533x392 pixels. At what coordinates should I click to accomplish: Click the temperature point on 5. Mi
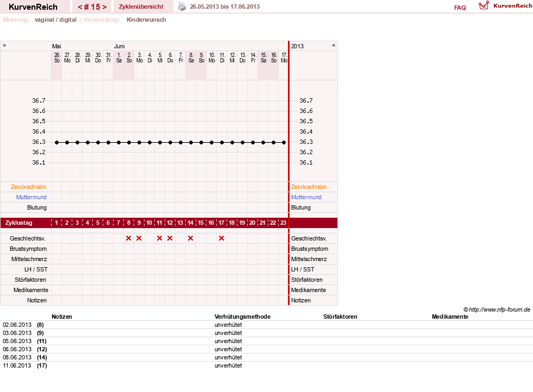pyautogui.click(x=160, y=142)
